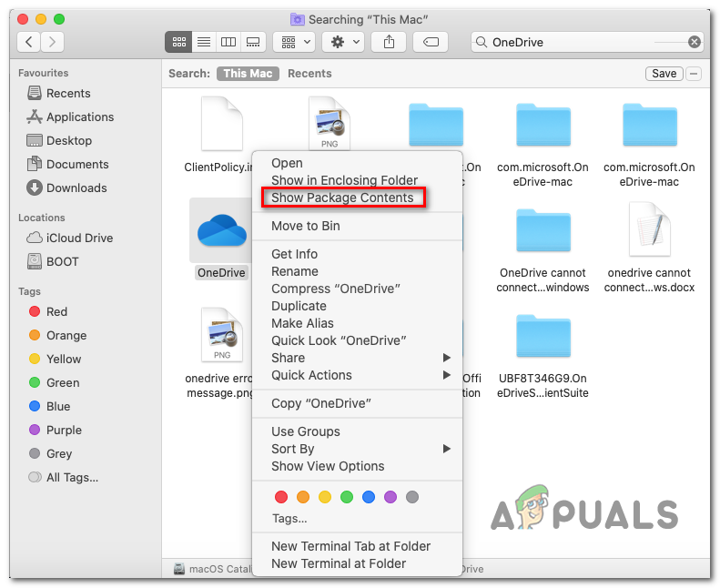Select the ClientPolicy.ini file icon
This screenshot has height=588, width=720.
pos(222,124)
